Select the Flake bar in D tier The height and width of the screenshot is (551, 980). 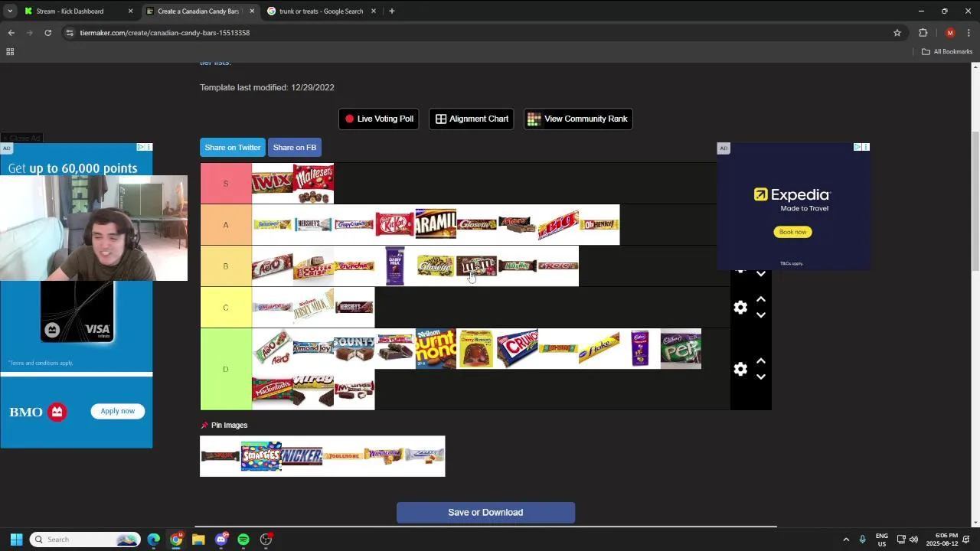(x=599, y=348)
